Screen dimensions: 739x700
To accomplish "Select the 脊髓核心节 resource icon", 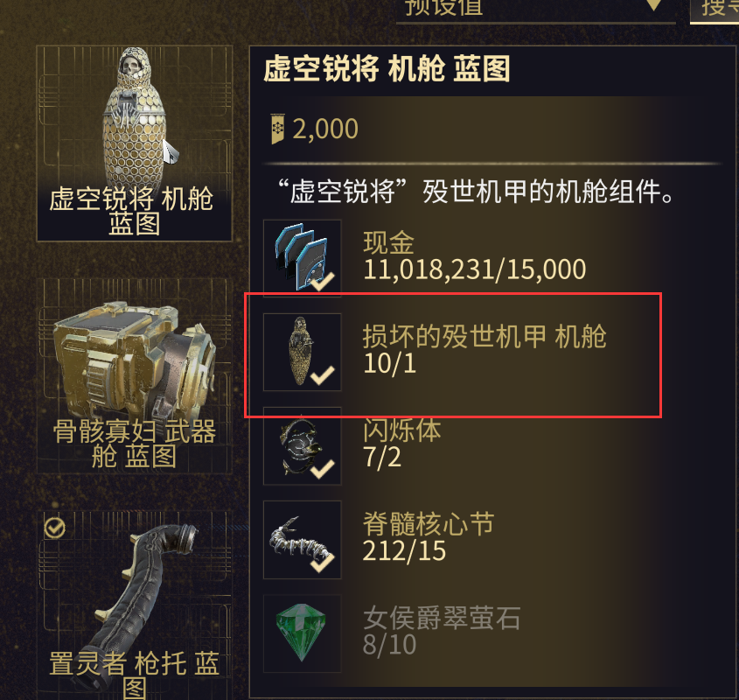I will coord(302,540).
